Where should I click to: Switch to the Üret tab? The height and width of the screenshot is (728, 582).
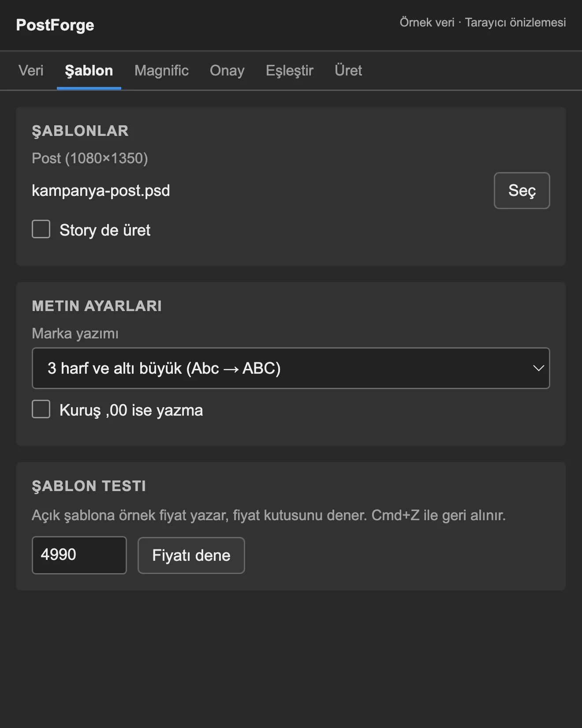pos(348,71)
